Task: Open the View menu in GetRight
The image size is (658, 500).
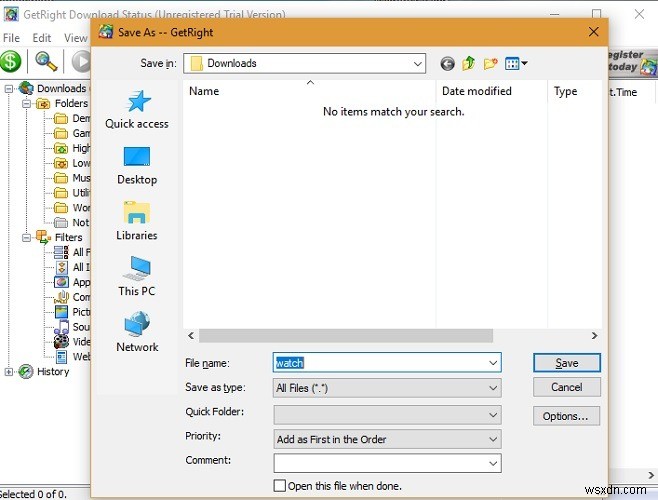Action: coord(76,38)
